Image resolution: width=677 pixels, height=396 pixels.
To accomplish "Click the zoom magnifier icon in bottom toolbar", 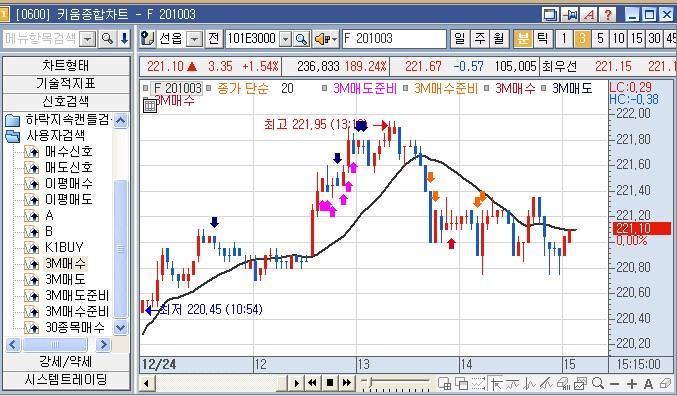I will pyautogui.click(x=598, y=383).
